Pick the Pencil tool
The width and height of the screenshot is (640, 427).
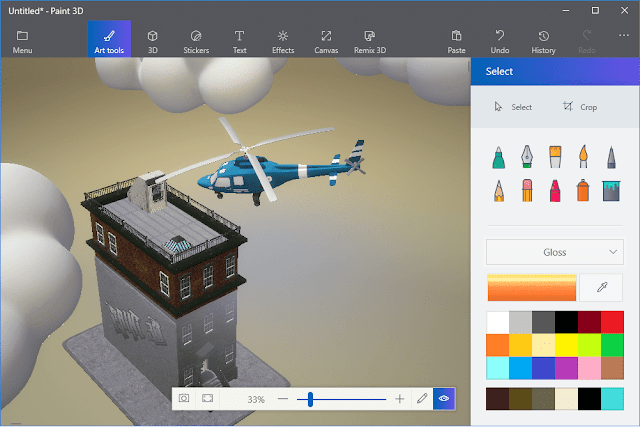click(x=498, y=191)
